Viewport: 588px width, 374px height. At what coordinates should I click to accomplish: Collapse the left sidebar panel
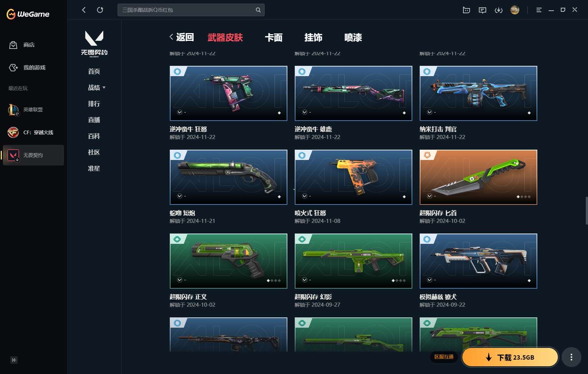point(14,360)
